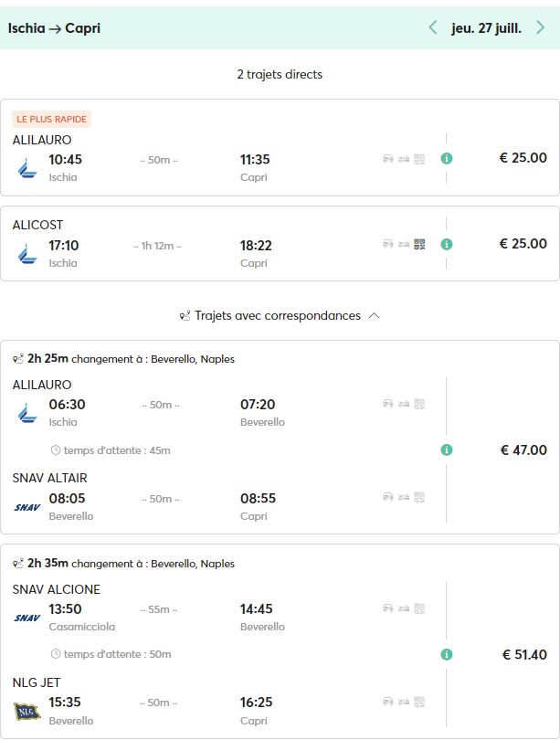Viewport: 560px width, 740px height.
Task: Collapse the Trajets avec correspondances section
Action: coord(373,316)
